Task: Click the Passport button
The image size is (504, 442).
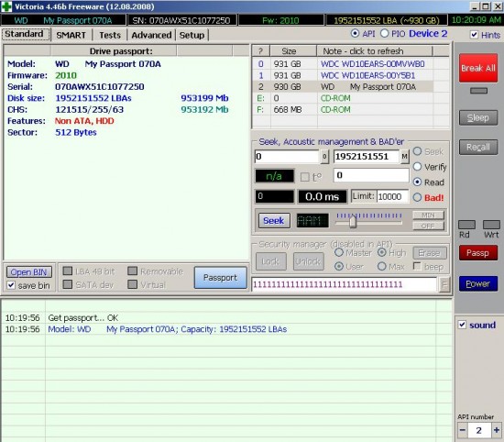Action: point(221,278)
